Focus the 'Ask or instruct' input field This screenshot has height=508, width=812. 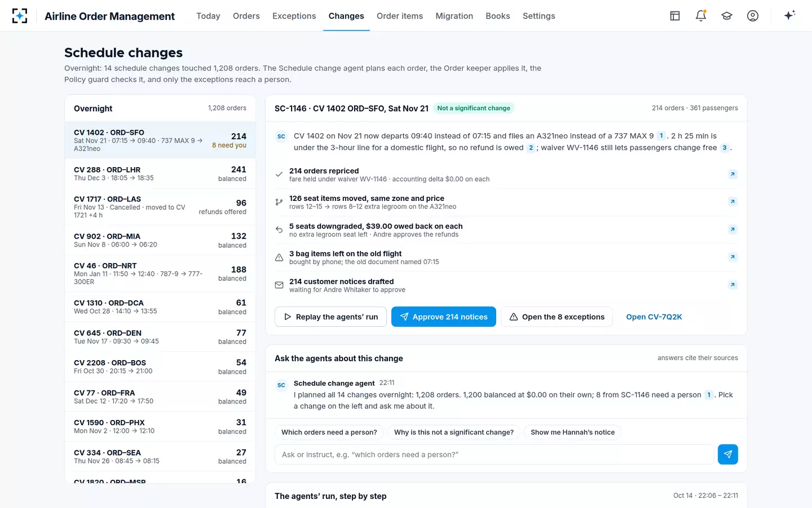[495, 454]
